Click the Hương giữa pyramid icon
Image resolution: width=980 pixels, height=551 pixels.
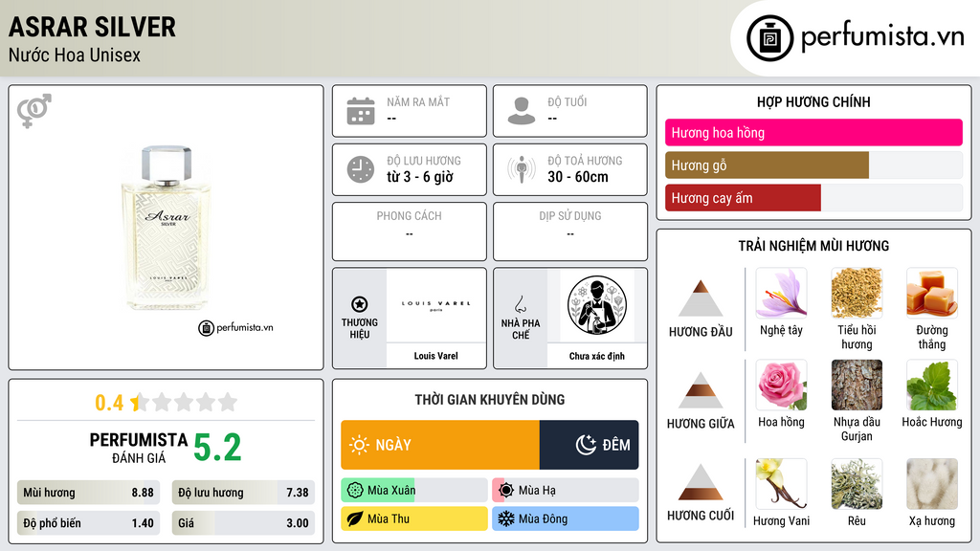click(x=701, y=390)
